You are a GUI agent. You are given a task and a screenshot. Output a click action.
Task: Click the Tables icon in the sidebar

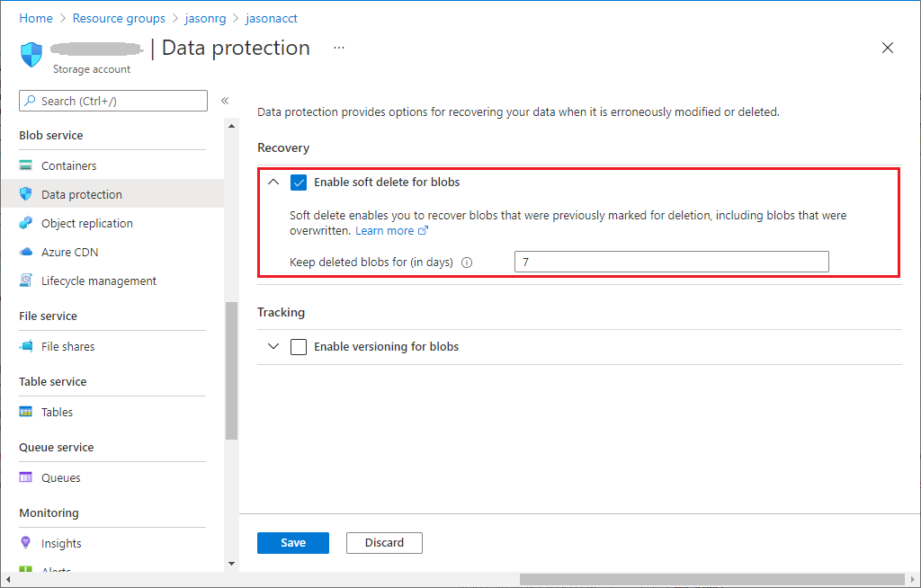[26, 413]
